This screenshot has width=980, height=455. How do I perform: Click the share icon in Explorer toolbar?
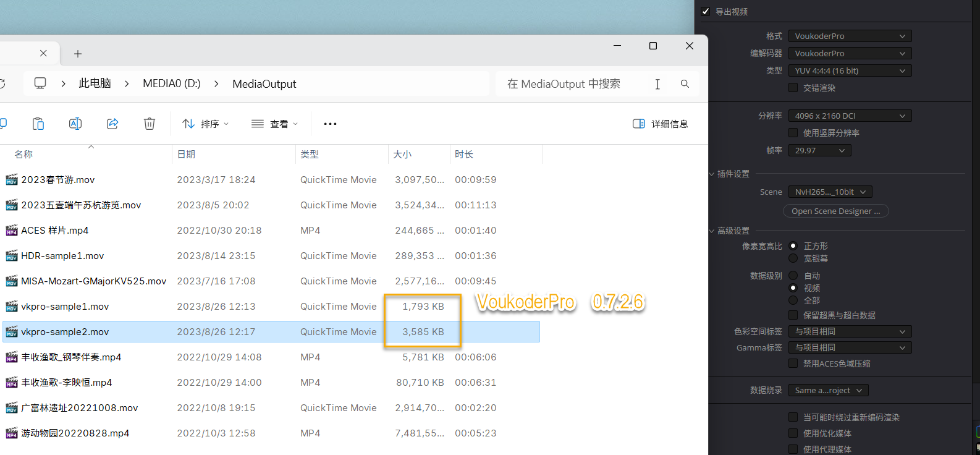112,124
